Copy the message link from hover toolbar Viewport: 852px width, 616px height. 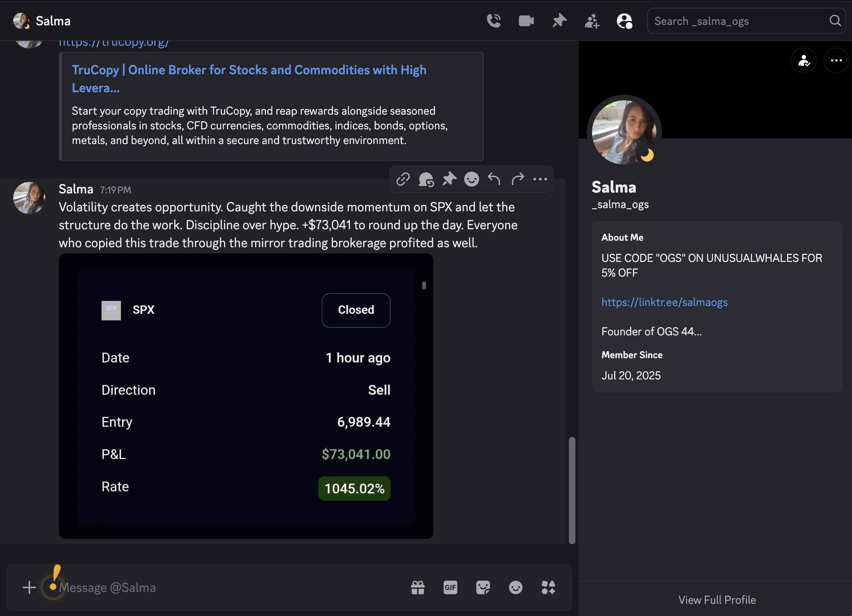(x=403, y=179)
